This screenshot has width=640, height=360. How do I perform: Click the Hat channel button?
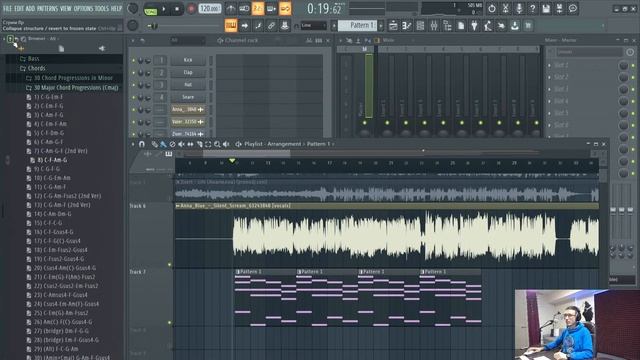188,84
